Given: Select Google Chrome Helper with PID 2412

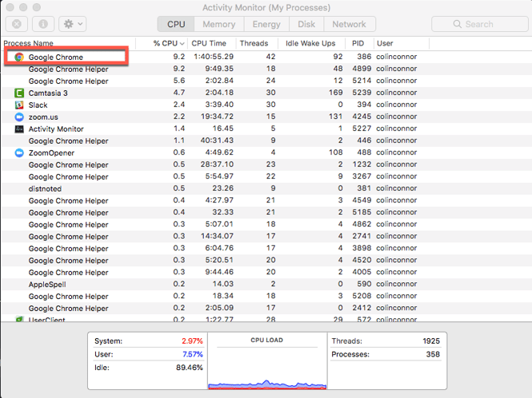Looking at the screenshot, I should tap(266, 308).
